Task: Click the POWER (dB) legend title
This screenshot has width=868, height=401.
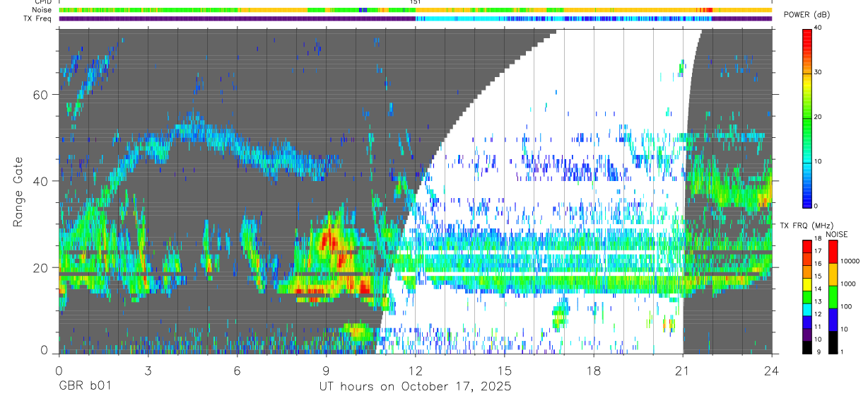Action: click(807, 15)
